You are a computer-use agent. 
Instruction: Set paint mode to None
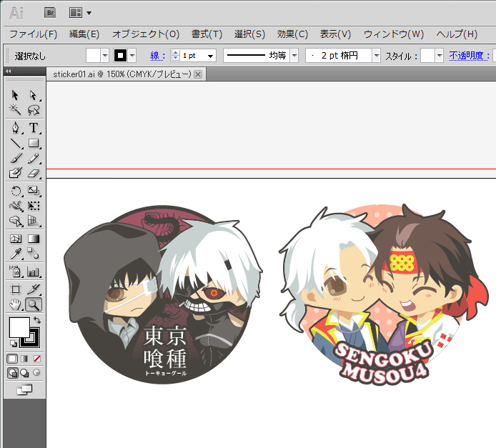(x=36, y=359)
